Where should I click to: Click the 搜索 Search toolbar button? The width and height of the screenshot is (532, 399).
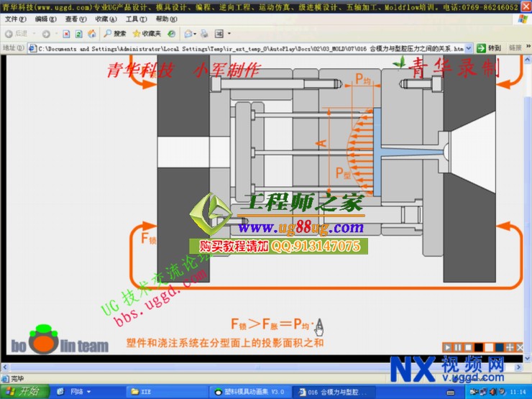(115, 34)
